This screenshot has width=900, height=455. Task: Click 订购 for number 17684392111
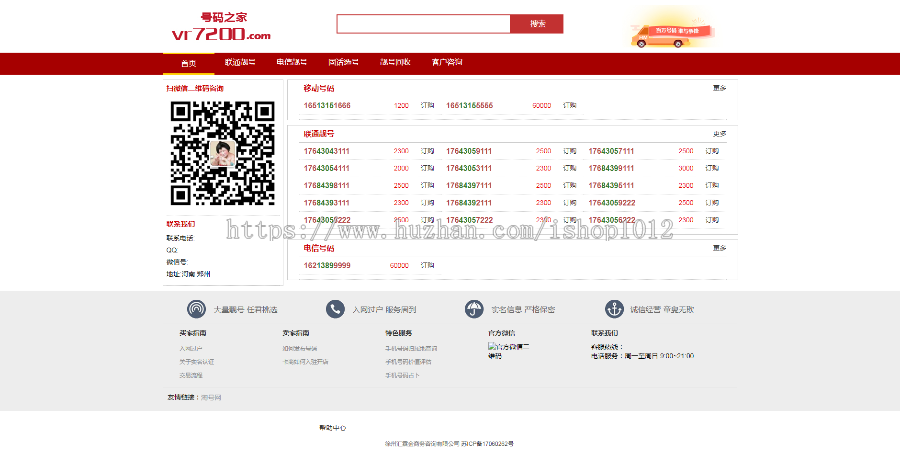click(569, 203)
